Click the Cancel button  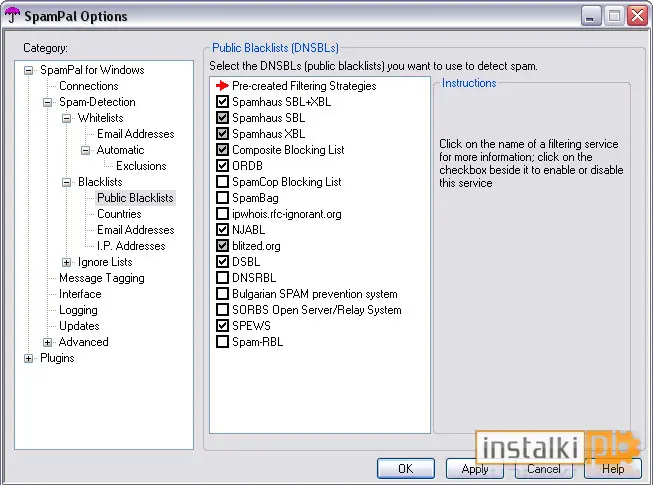543,469
